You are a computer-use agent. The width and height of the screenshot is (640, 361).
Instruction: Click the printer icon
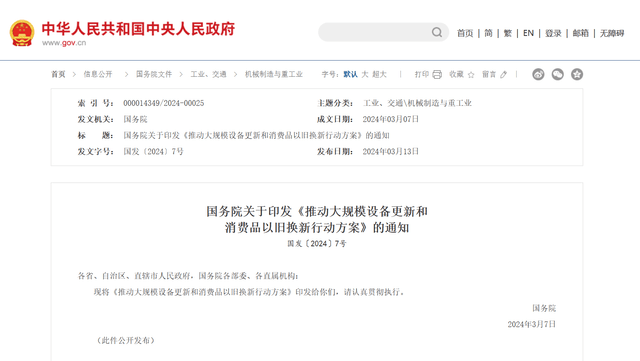coord(437,74)
